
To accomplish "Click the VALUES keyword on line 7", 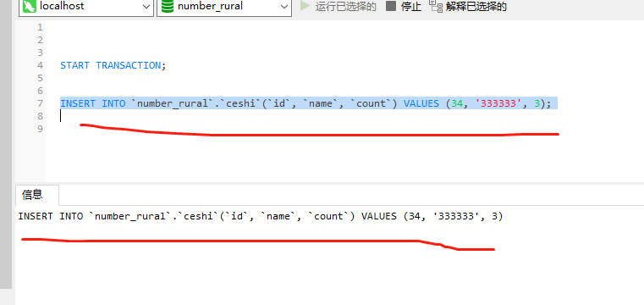I will 421,103.
